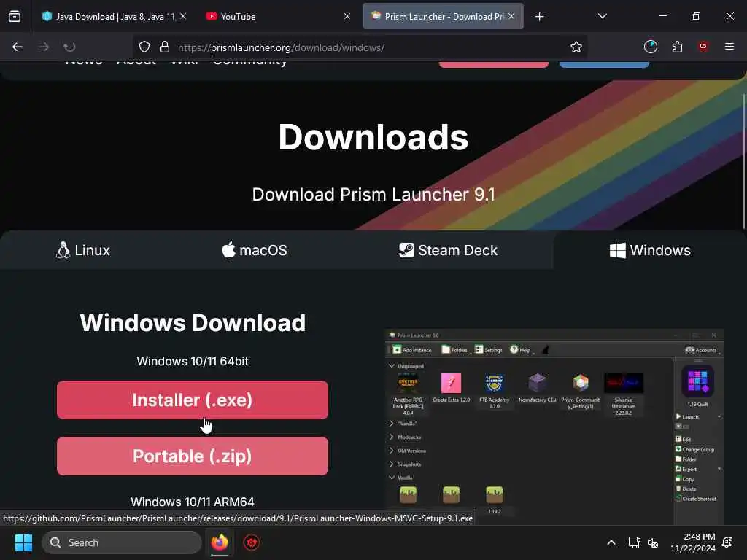Go back using the browser back arrow
Viewport: 747px width, 560px height.
coord(18,47)
